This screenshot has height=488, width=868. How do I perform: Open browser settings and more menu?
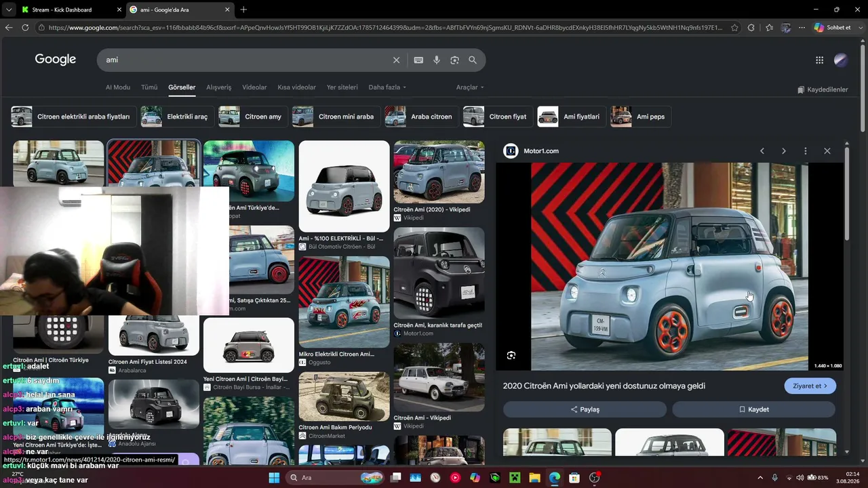pyautogui.click(x=802, y=28)
